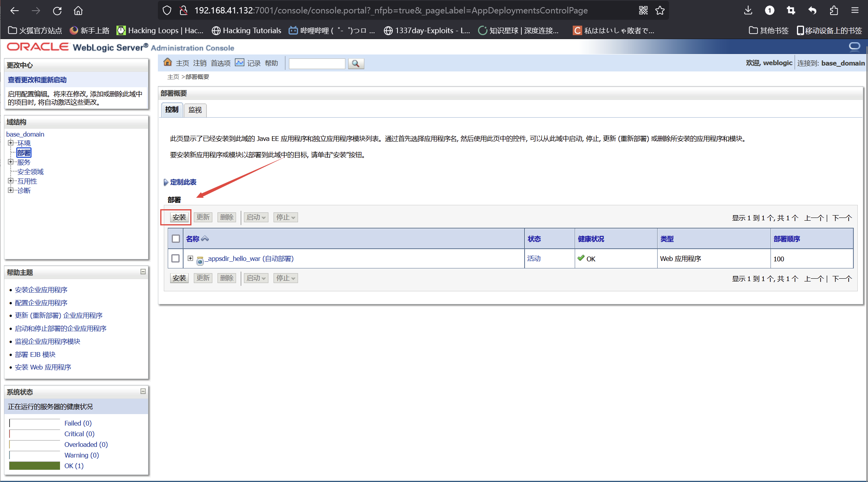The height and width of the screenshot is (482, 868).
Task: Bookmark this page with star icon
Action: 660,11
